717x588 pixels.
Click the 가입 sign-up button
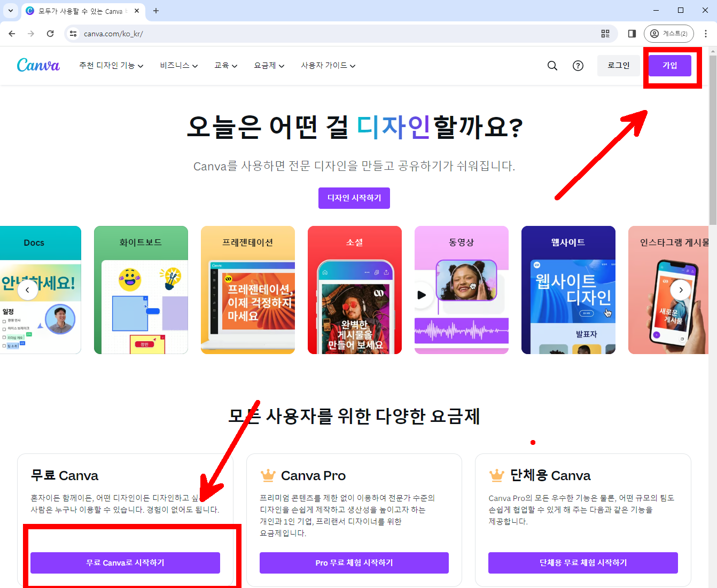670,66
